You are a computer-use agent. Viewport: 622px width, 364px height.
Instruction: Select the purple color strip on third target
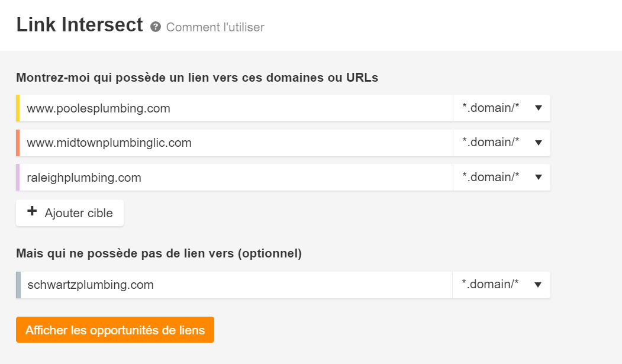click(18, 177)
